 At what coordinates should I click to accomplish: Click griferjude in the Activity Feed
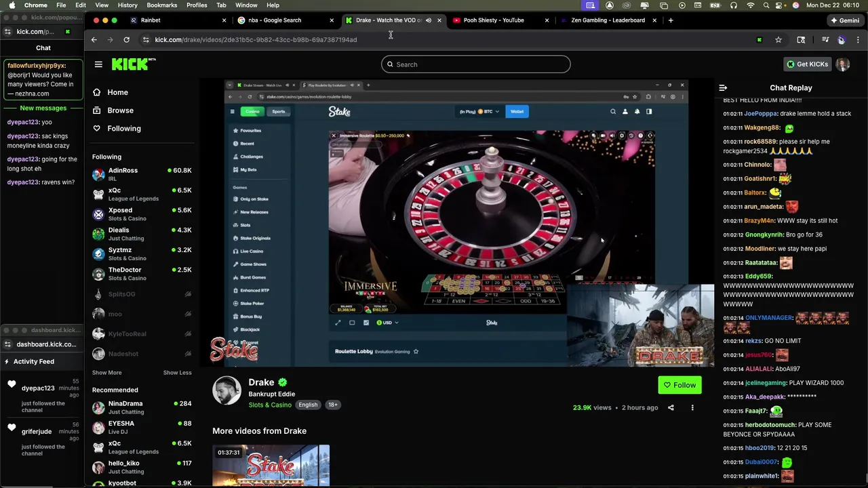pyautogui.click(x=37, y=432)
